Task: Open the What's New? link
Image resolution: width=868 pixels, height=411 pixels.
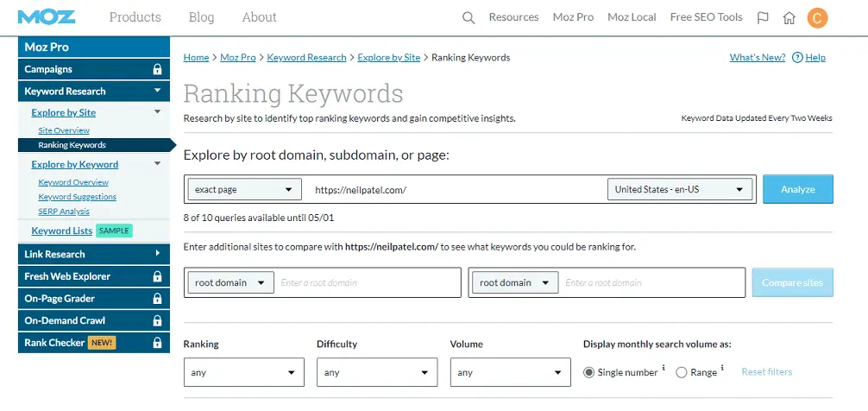Action: pos(758,58)
